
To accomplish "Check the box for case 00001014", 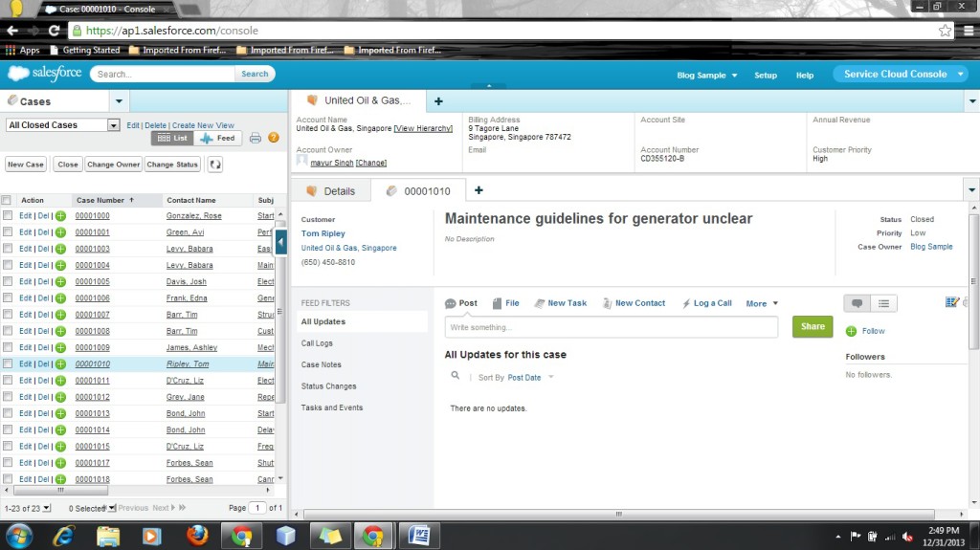I will coord(8,429).
